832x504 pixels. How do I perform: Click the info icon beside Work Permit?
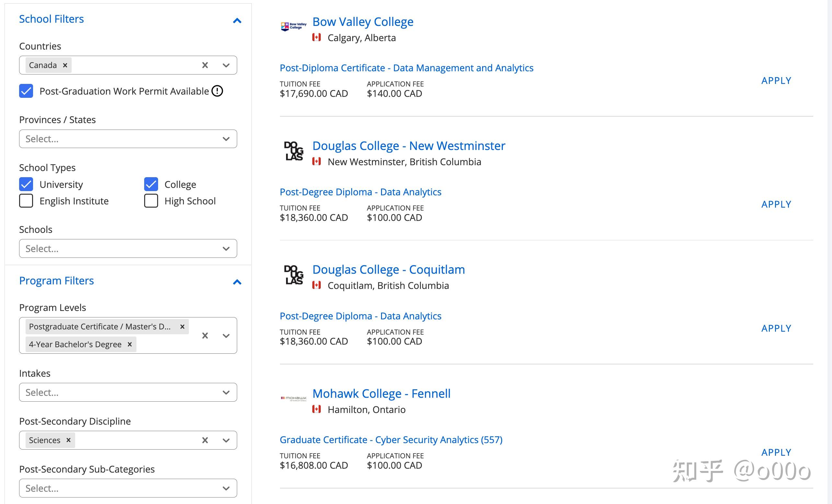(x=217, y=91)
